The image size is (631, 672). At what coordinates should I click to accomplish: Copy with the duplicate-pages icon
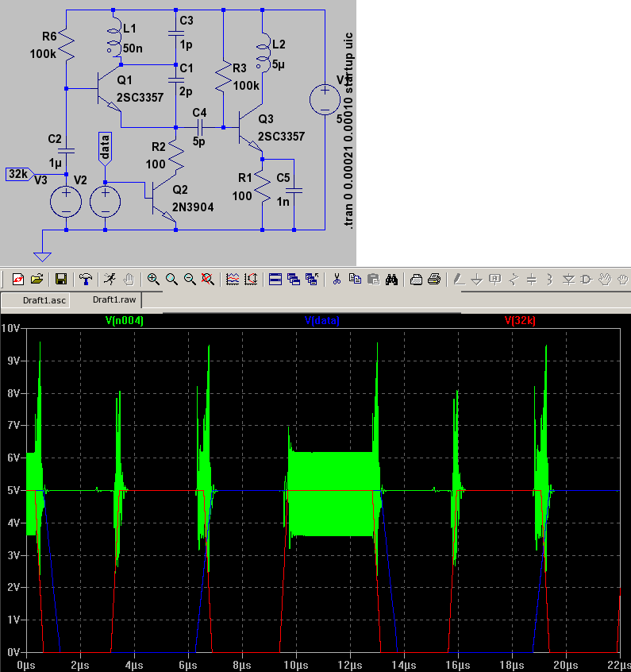355,280
